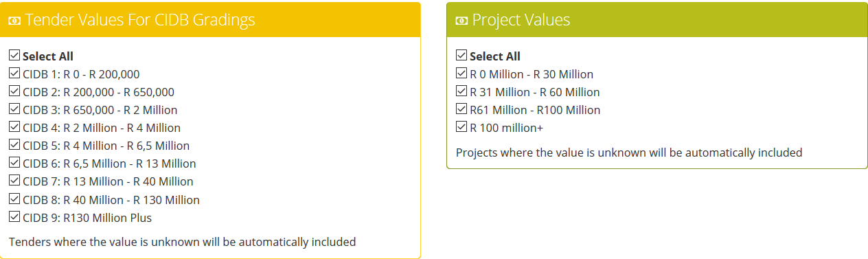868x259 pixels.
Task: Click the unknown-value tenders note text
Action: (x=183, y=242)
